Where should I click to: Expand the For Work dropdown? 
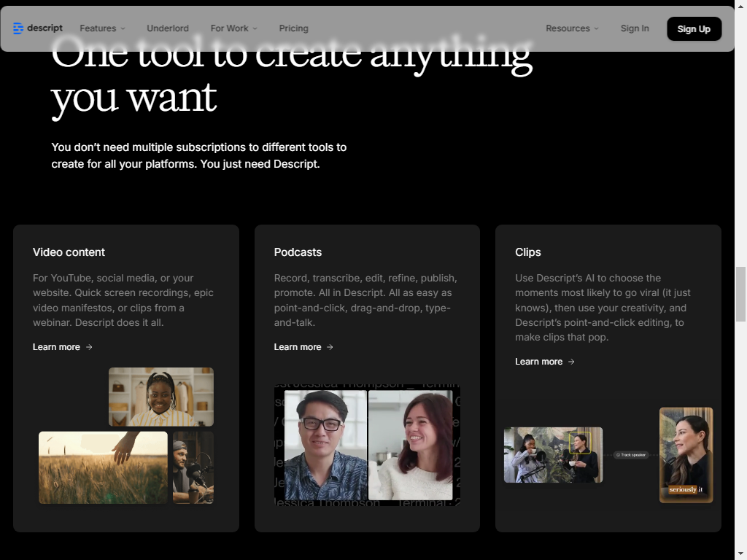pos(234,28)
